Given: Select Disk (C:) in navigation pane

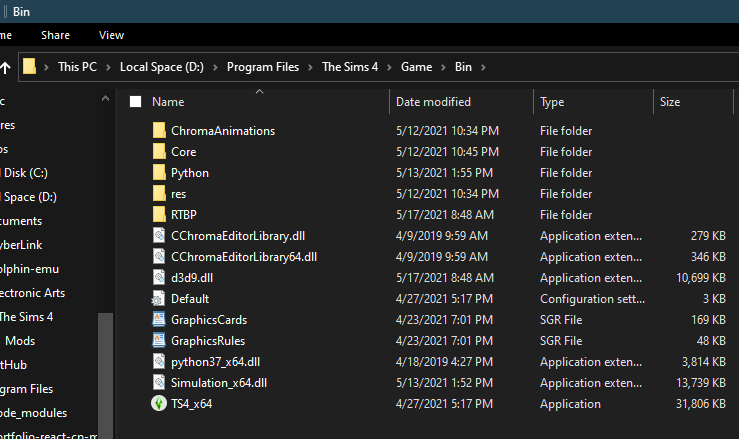Looking at the screenshot, I should [x=24, y=173].
